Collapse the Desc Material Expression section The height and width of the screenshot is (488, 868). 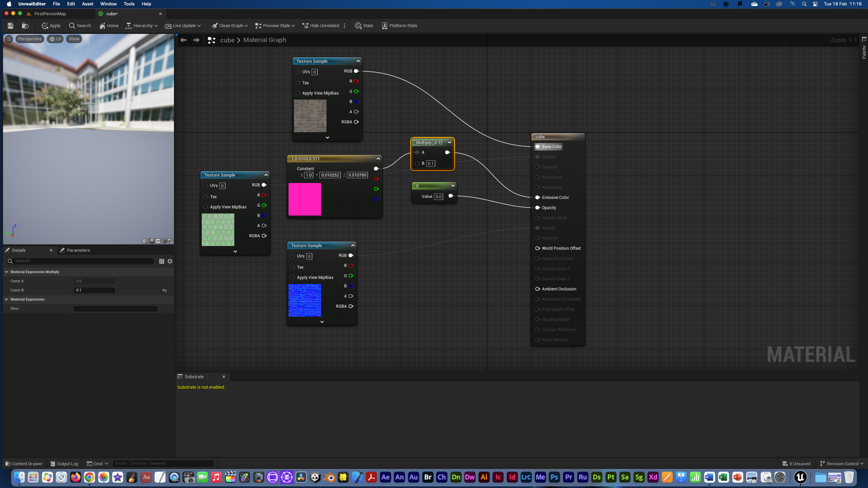coord(6,299)
